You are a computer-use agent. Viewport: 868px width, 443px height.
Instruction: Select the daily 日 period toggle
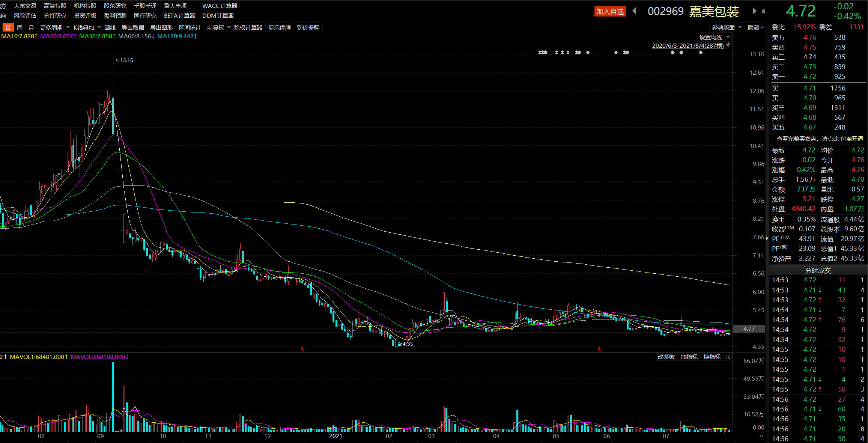(x=8, y=27)
